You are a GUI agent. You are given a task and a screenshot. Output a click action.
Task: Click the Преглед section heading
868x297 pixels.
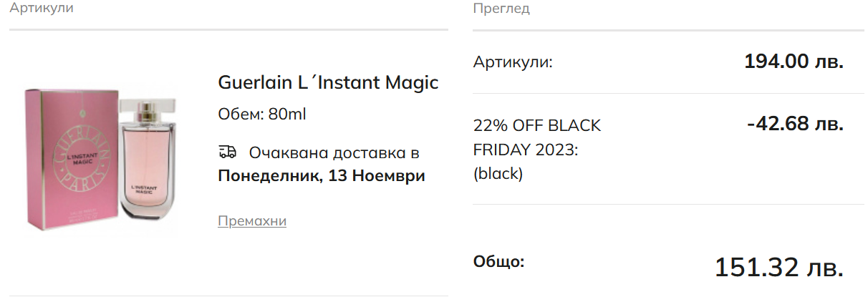pyautogui.click(x=501, y=9)
